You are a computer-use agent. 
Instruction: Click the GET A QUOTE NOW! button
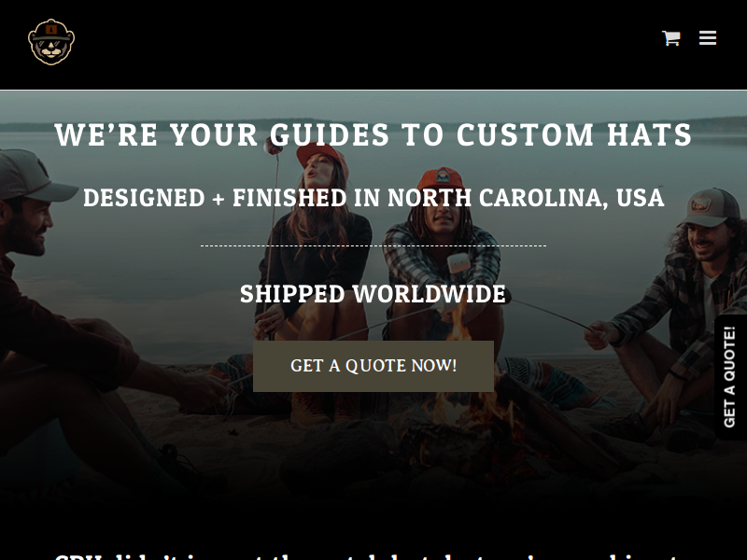373,366
